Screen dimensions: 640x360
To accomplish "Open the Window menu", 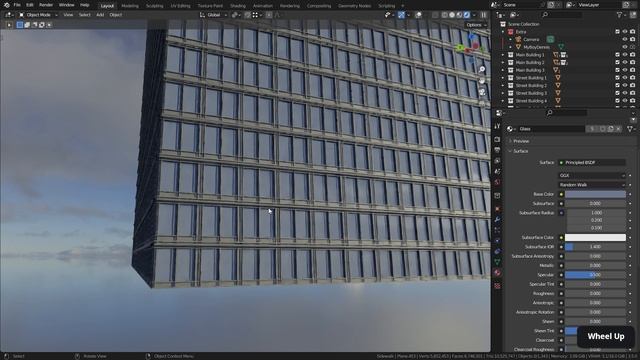I will coord(67,5).
